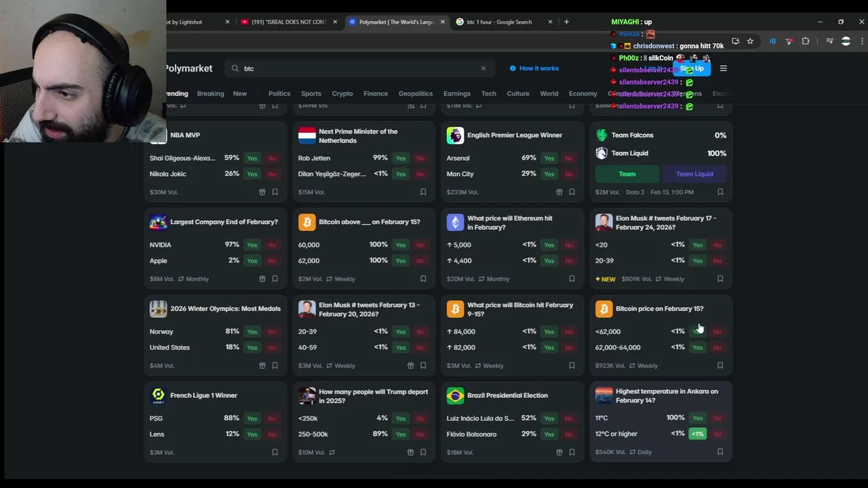This screenshot has width=868, height=488.
Task: Select the Team Liquid button
Action: (x=694, y=174)
